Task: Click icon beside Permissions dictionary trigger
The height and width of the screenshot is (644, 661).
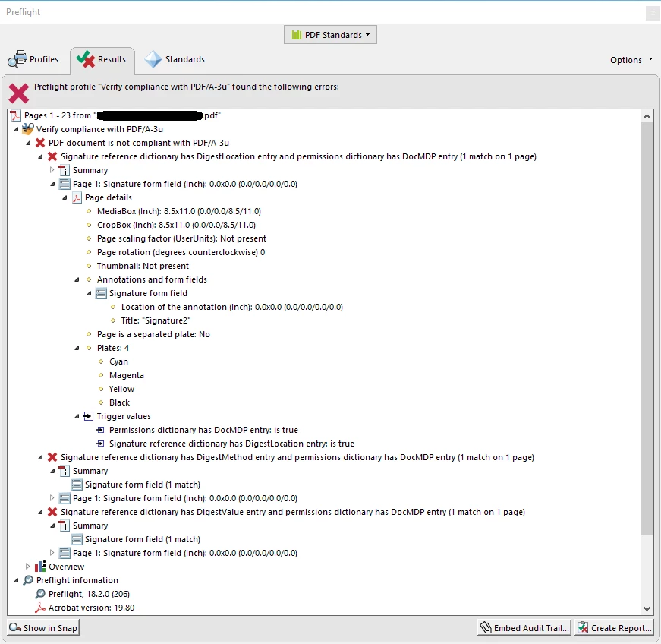Action: point(100,430)
